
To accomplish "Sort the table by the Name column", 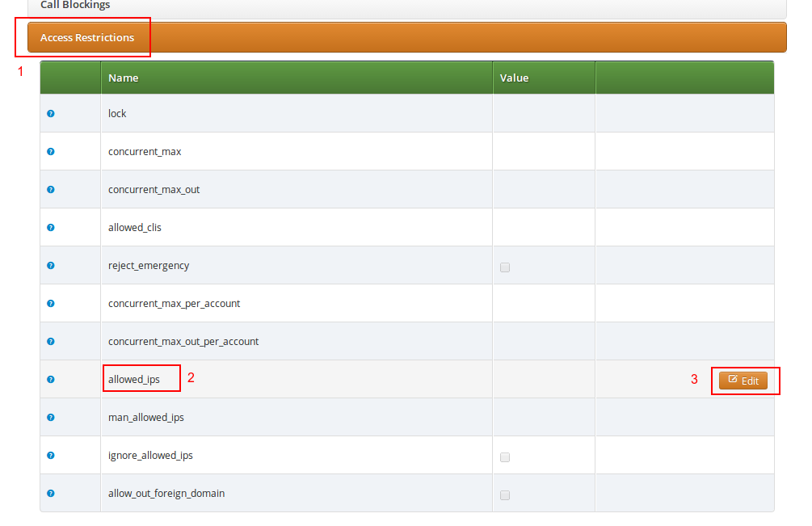I will [x=123, y=78].
